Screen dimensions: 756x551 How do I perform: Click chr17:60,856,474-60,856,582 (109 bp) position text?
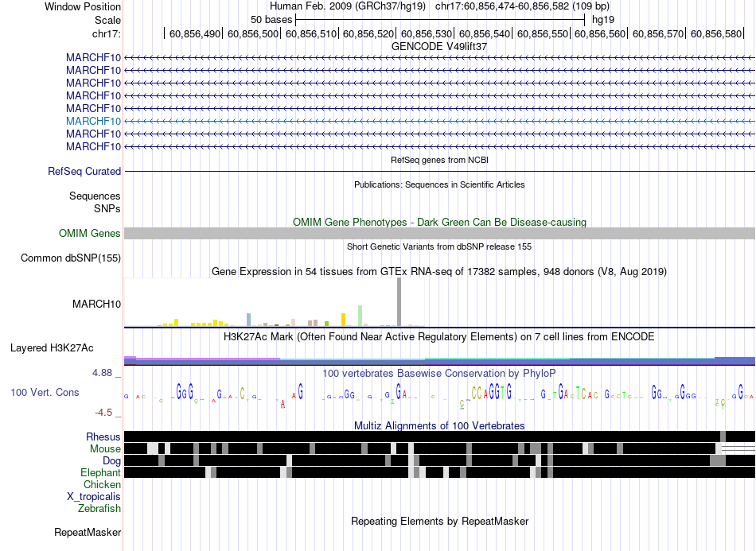click(522, 6)
